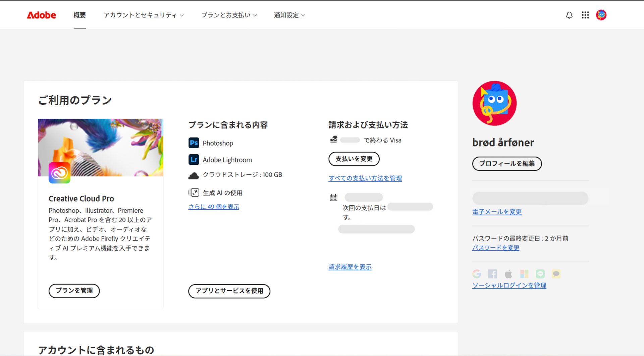Click the Creative Cloud logo on the plan image
This screenshot has height=356, width=644.
point(60,172)
